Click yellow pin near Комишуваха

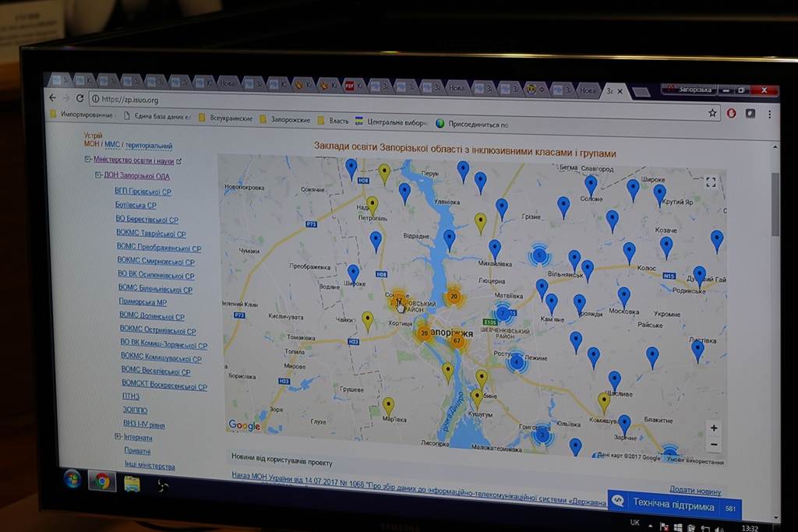pos(604,403)
